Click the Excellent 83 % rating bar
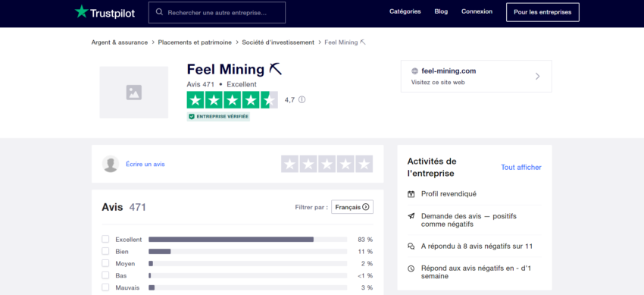This screenshot has width=644, height=295. tap(248, 239)
